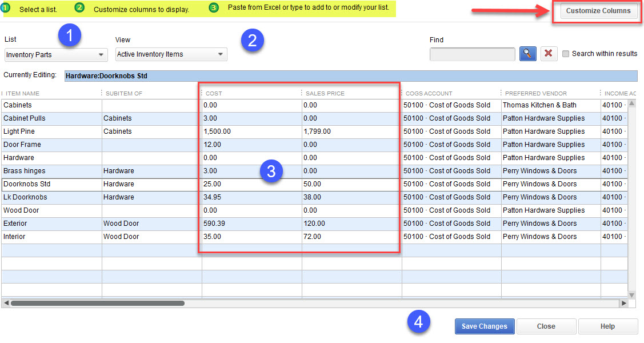Click the Currently Editing Hardware:Doorknobs Std field
This screenshot has width=644, height=343.
coord(351,76)
